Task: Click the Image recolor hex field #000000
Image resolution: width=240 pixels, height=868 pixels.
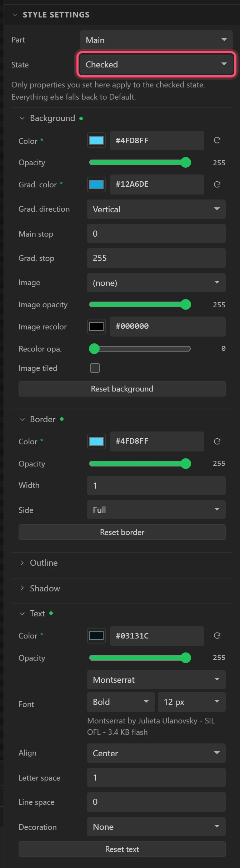Action: [x=168, y=327]
